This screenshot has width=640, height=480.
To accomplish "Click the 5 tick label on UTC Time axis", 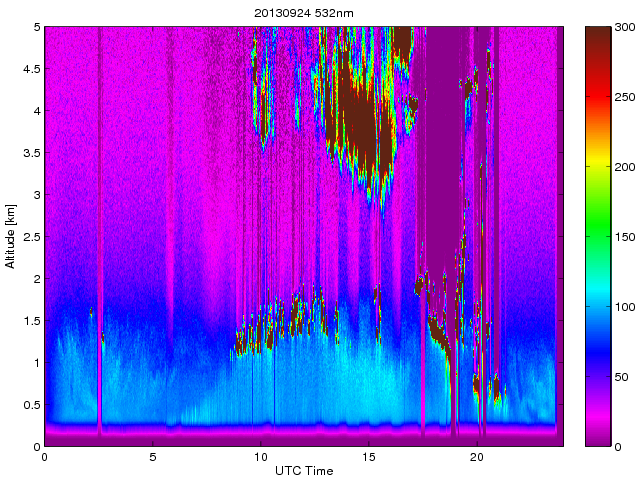I will point(153,457).
